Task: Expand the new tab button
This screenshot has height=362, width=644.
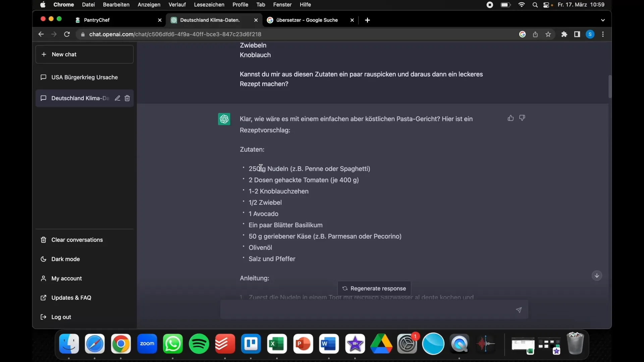Action: 367,20
